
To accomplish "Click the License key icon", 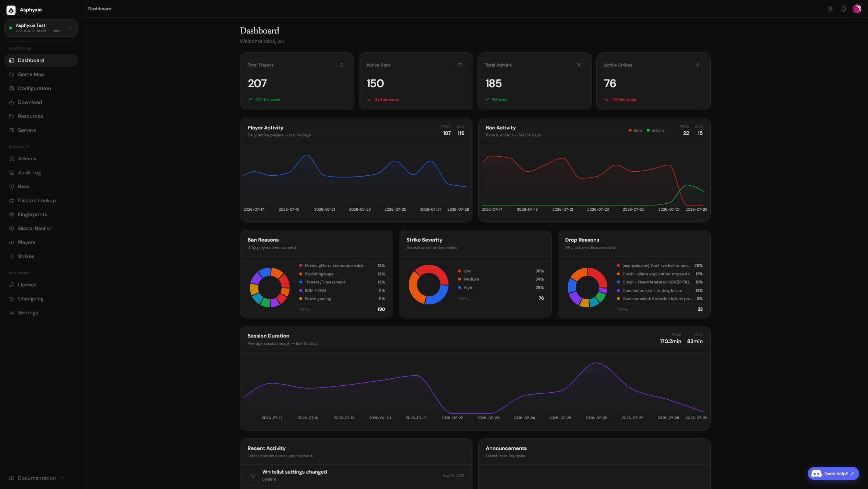I will (x=11, y=285).
